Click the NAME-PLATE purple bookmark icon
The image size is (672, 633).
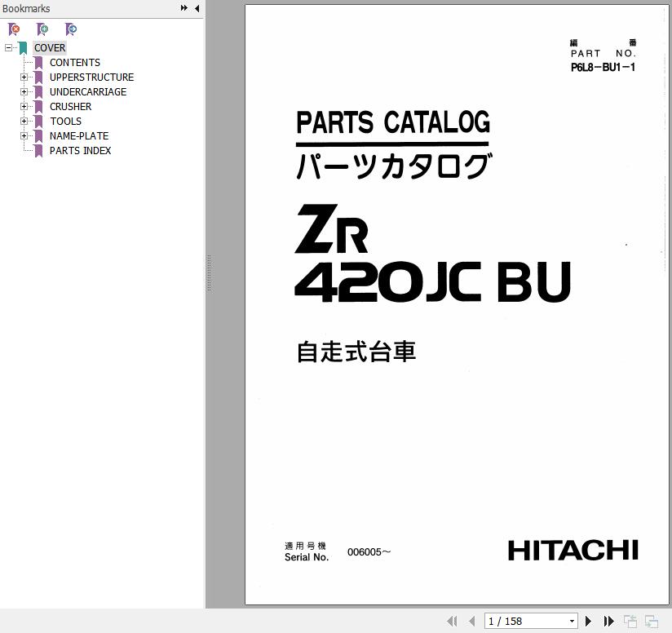pyautogui.click(x=38, y=136)
